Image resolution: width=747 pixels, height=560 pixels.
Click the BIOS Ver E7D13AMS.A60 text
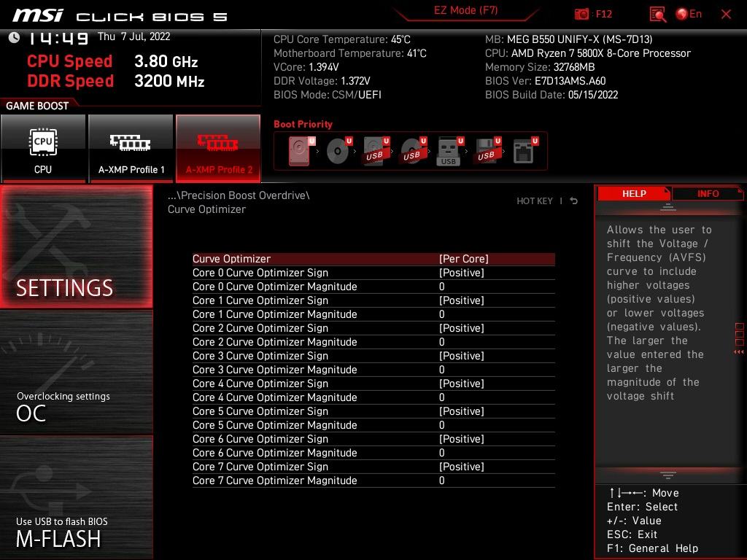coord(546,81)
